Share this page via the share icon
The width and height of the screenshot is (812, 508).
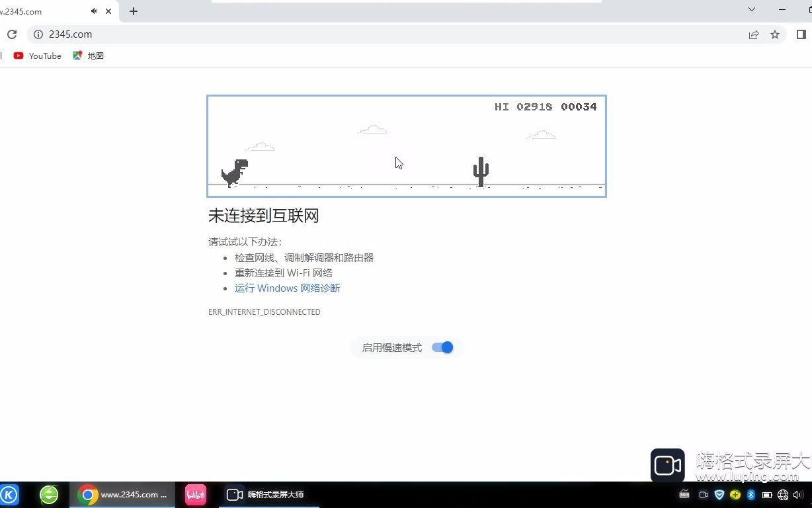coord(754,34)
